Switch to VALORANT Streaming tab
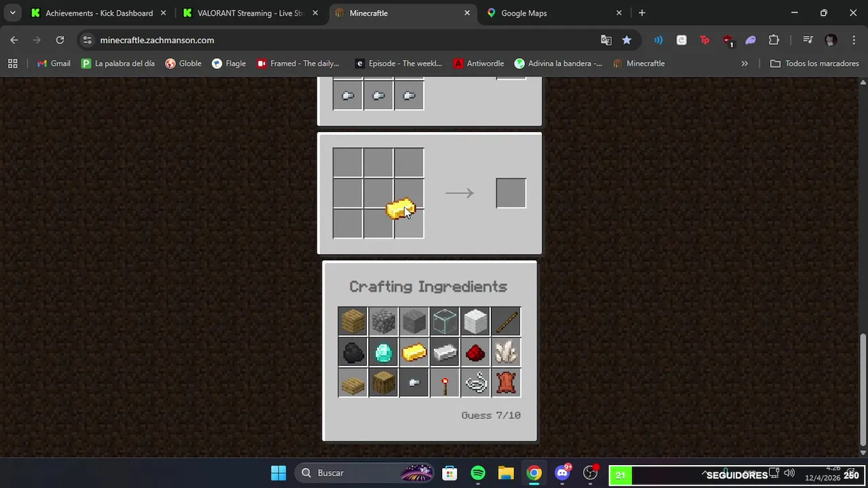The image size is (868, 488). 250,13
